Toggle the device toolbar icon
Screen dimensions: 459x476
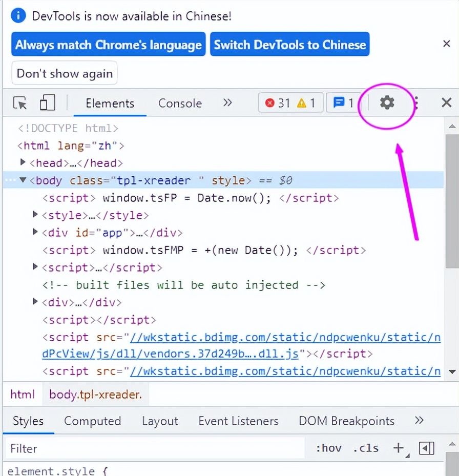[x=47, y=103]
